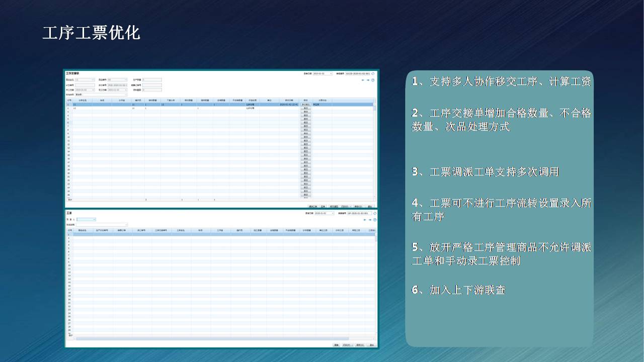
Task: Open the 完工日期 date picker
Action: point(126,90)
